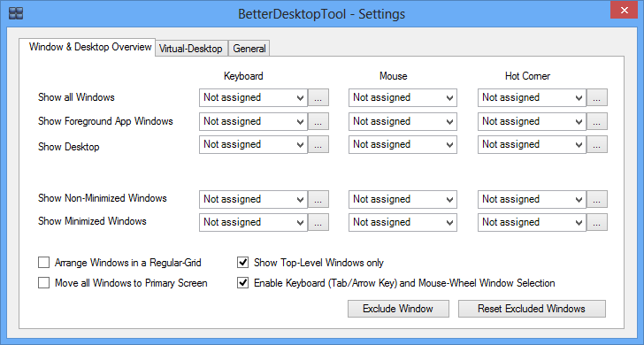This screenshot has height=345, width=644.
Task: Open Mouse dropdown for Show all Windows
Action: pos(402,97)
